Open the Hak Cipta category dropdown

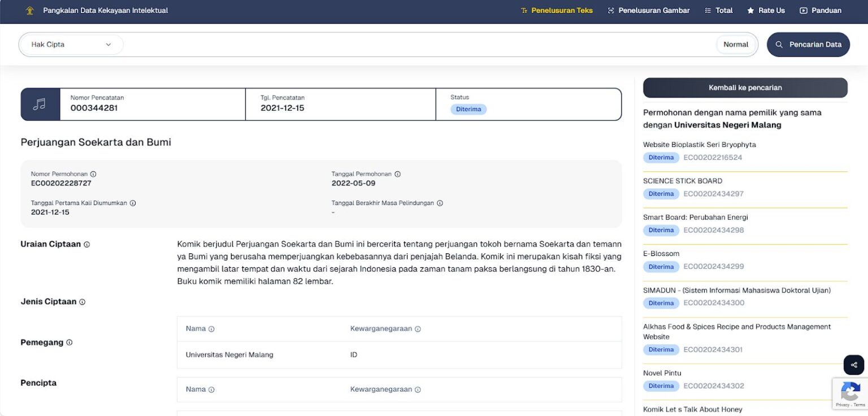pos(71,44)
